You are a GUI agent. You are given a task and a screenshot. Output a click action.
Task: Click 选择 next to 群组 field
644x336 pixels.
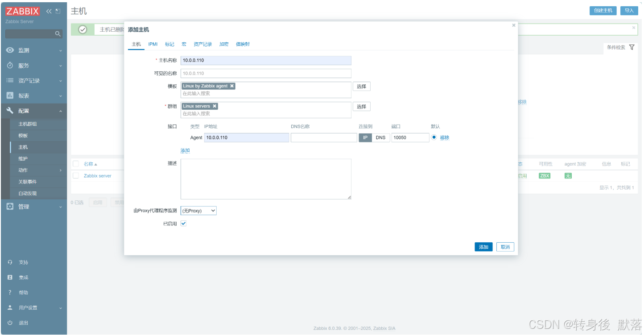coord(362,106)
